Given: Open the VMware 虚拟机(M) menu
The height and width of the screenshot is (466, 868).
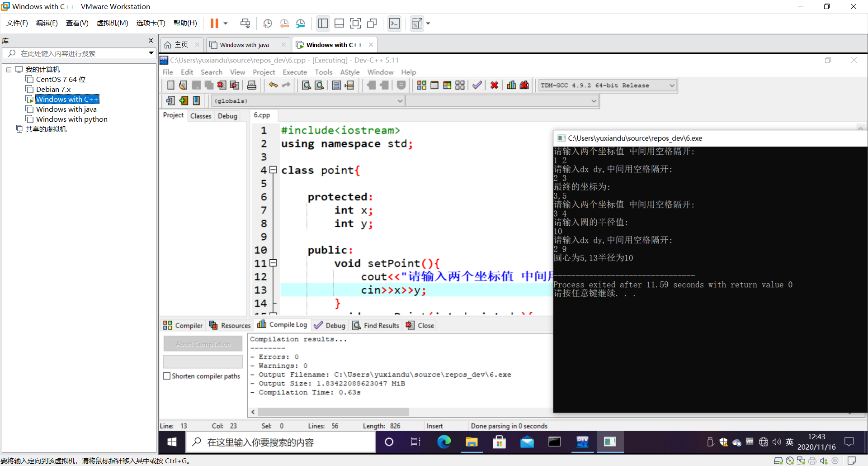Looking at the screenshot, I should point(112,23).
